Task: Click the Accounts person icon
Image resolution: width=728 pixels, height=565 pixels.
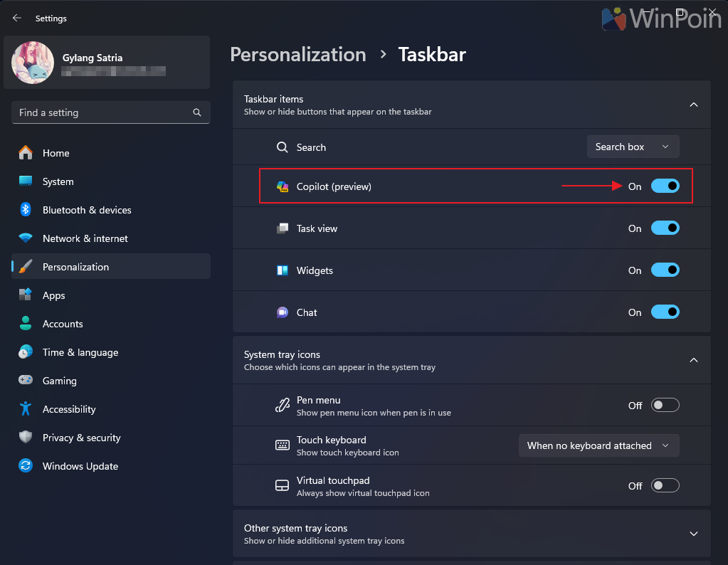Action: 26,324
